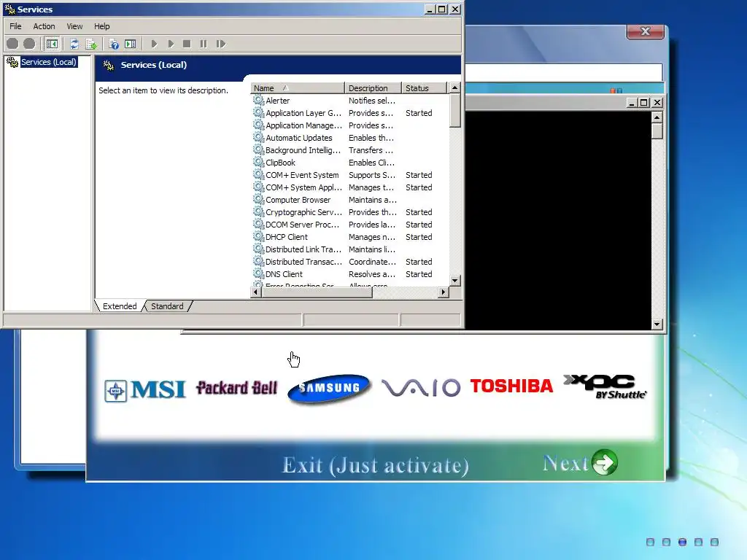Select the COM+ System Appl... service
This screenshot has width=747, height=560.
click(350, 187)
